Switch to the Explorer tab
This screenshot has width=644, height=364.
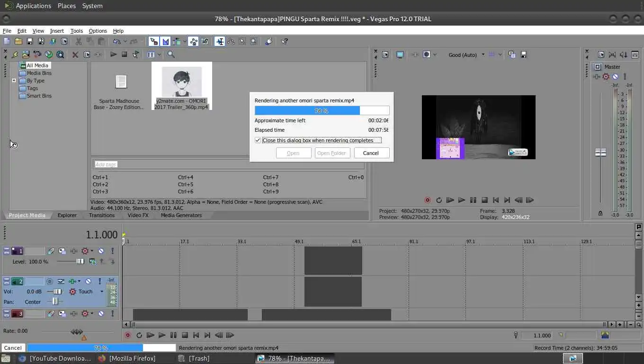(x=67, y=215)
